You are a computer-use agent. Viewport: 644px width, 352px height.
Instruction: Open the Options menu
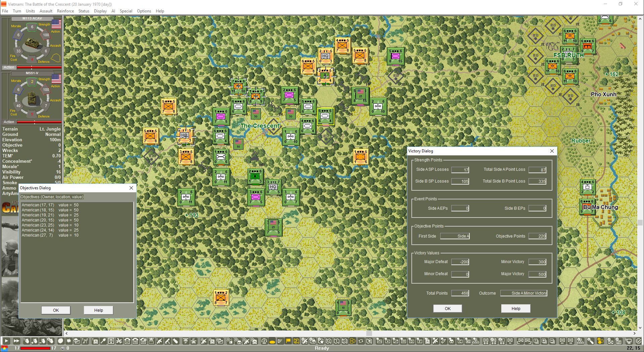click(144, 11)
